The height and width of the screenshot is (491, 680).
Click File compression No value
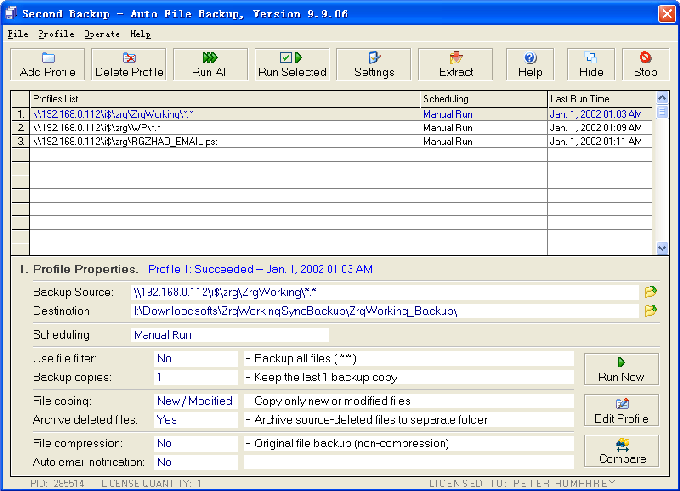196,443
